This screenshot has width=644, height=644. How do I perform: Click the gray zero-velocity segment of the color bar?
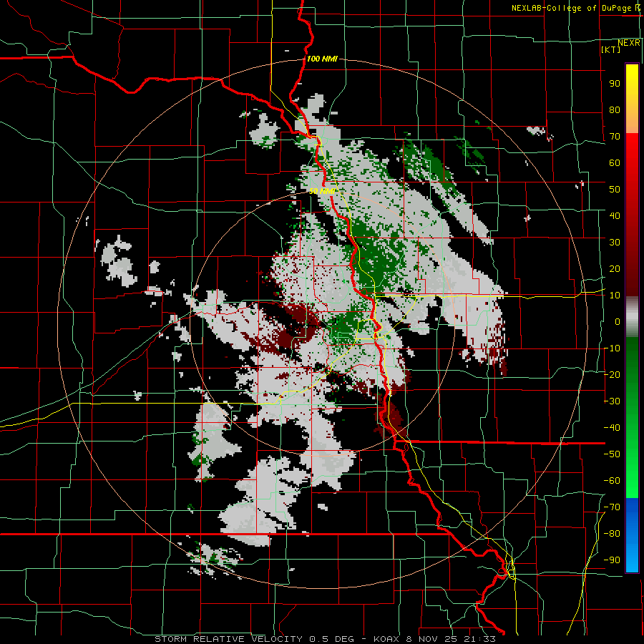point(632,317)
